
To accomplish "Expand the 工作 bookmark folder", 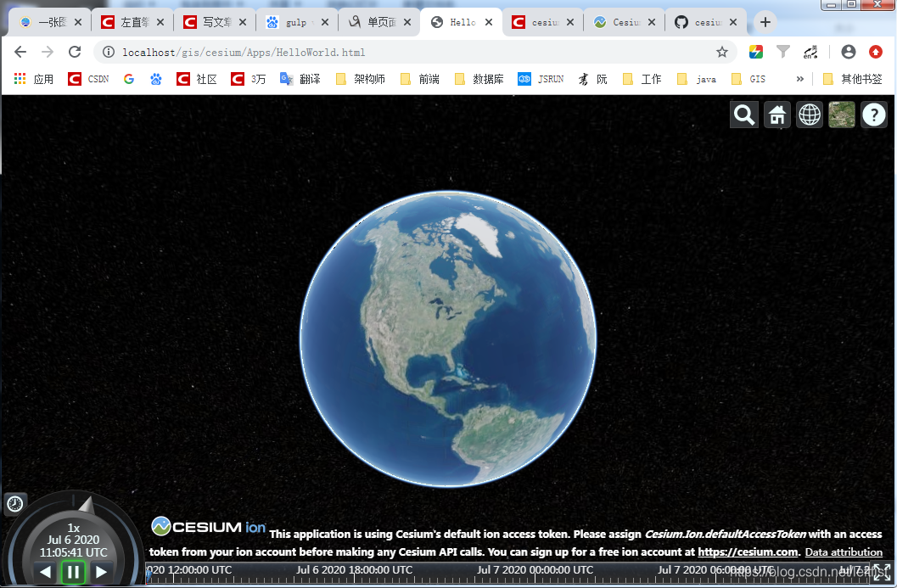I will [642, 79].
